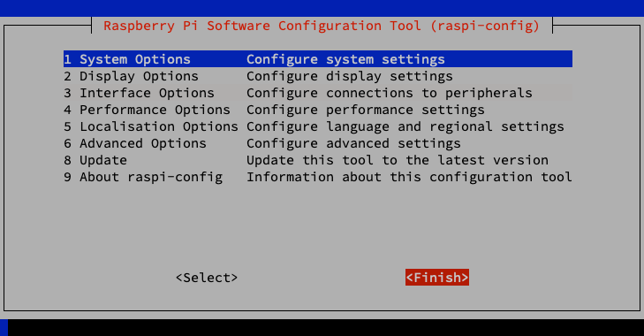
Task: Open About raspi-config entry
Action: coord(318,177)
